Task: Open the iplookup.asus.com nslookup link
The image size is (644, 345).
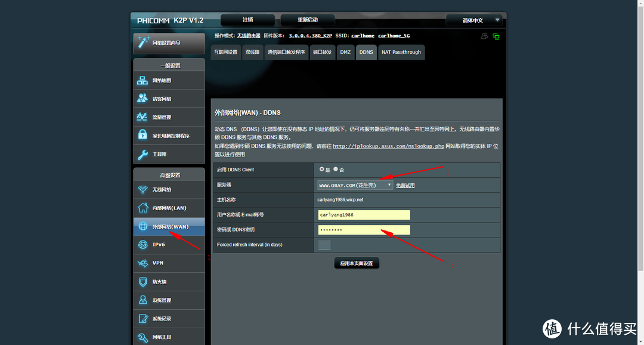Action: (x=389, y=146)
